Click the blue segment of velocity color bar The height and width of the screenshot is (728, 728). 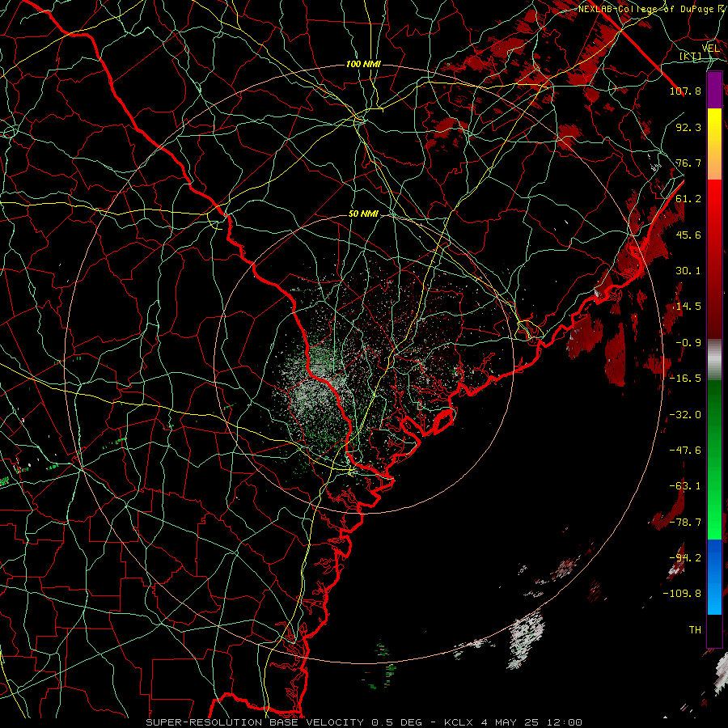point(714,577)
